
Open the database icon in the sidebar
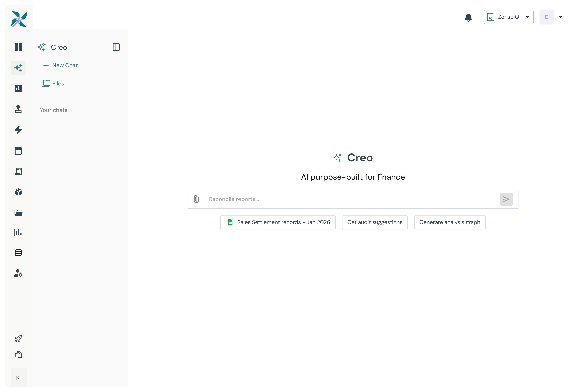tap(18, 252)
